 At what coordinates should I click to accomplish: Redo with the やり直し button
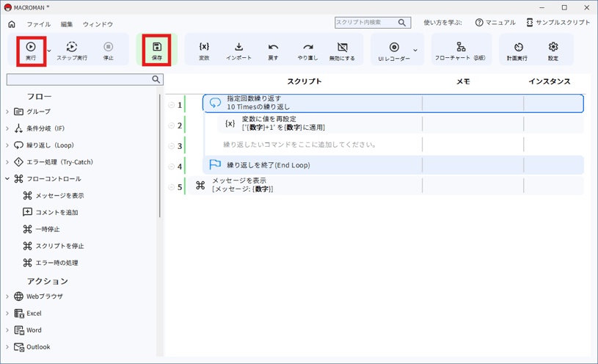pyautogui.click(x=307, y=51)
